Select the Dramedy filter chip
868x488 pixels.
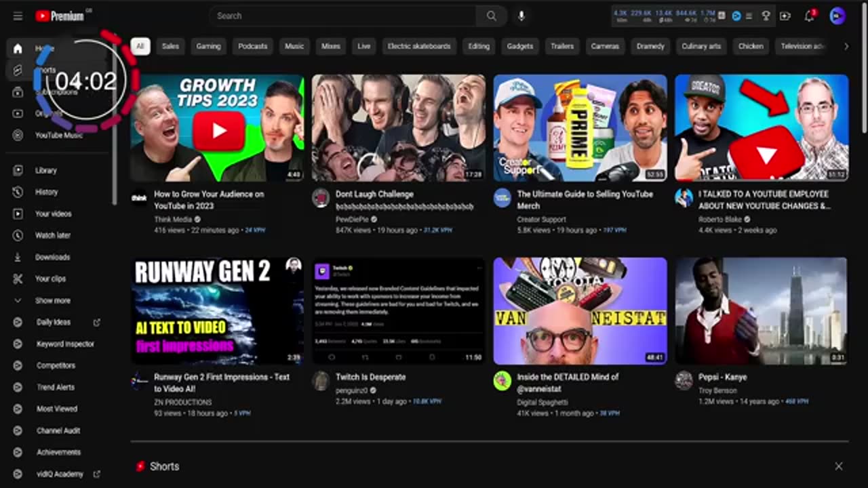pyautogui.click(x=650, y=46)
